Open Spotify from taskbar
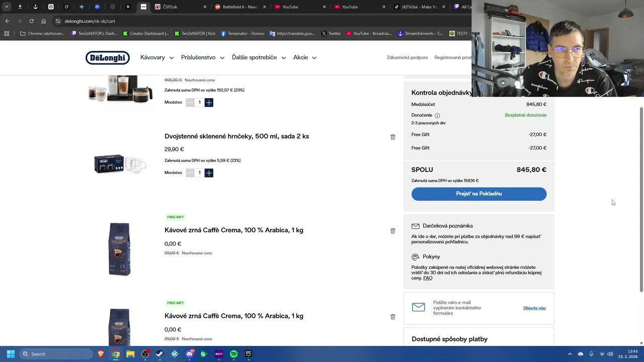This screenshot has width=644, height=362. coord(234,354)
